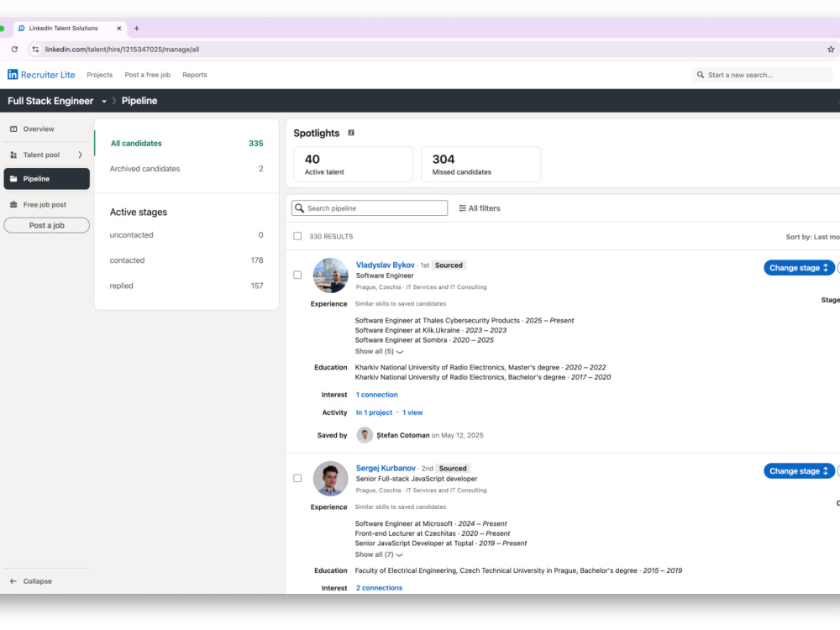Open a new browser tab with plus
Viewport: 840px width, 630px height.
click(137, 29)
